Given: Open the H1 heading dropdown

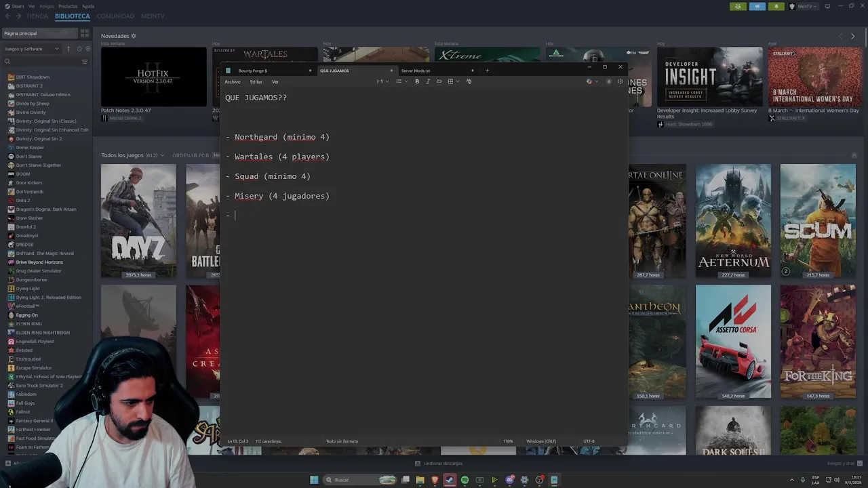Looking at the screenshot, I should [x=382, y=81].
